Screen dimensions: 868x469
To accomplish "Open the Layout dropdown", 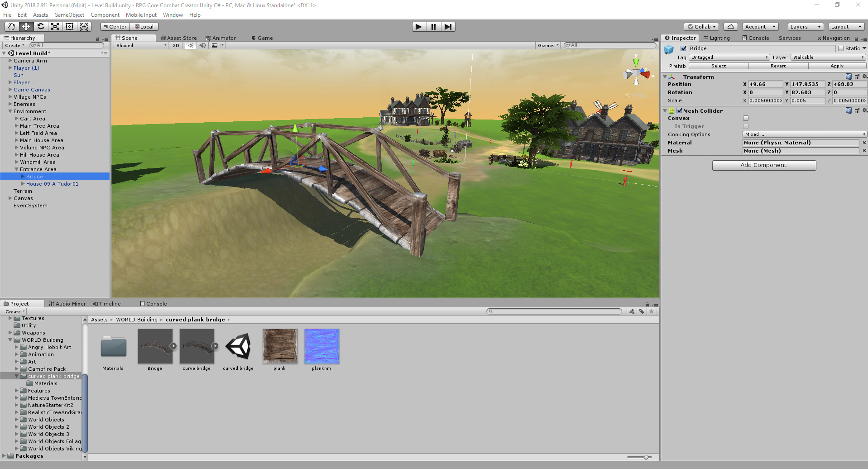I will [x=846, y=27].
